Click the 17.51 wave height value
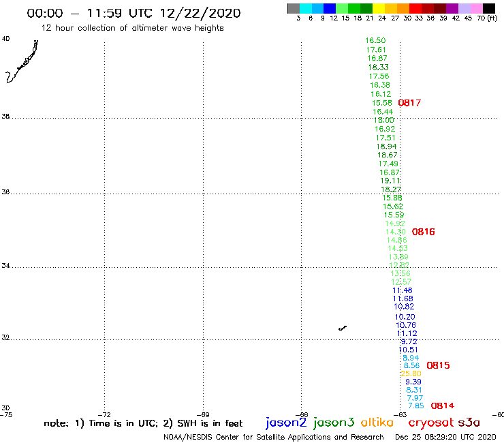 (385, 138)
